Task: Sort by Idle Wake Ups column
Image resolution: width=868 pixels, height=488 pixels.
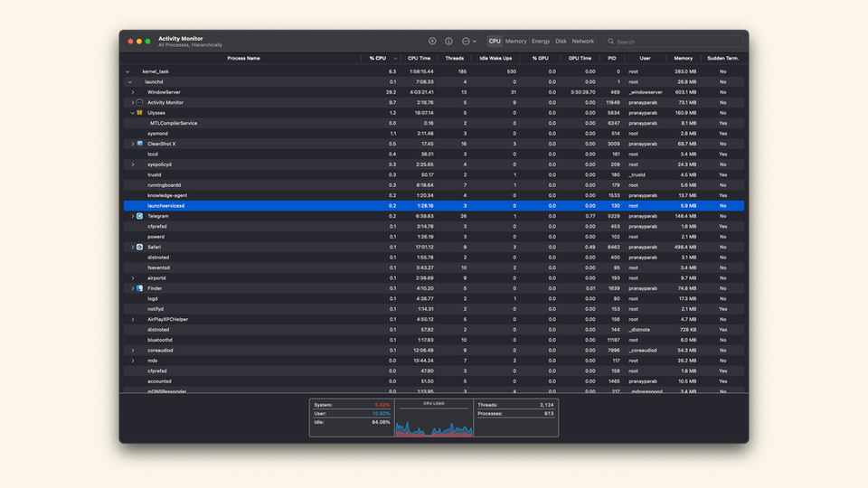Action: point(495,58)
